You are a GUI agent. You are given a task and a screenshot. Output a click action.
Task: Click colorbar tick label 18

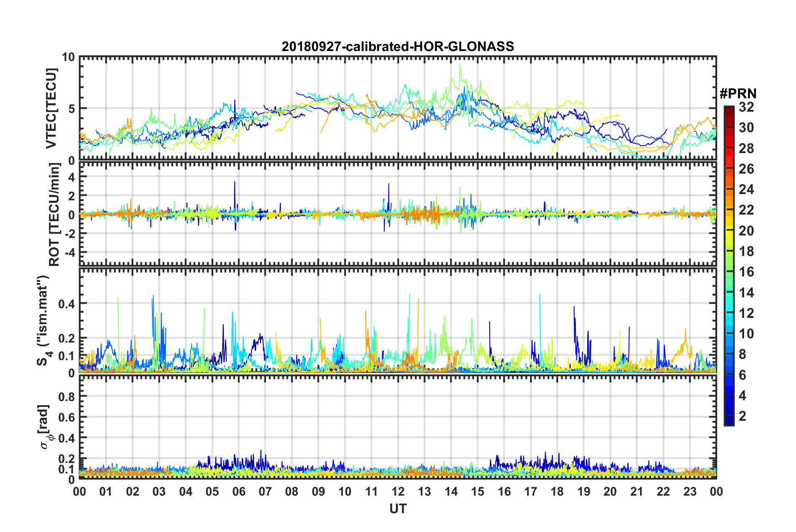(x=746, y=251)
